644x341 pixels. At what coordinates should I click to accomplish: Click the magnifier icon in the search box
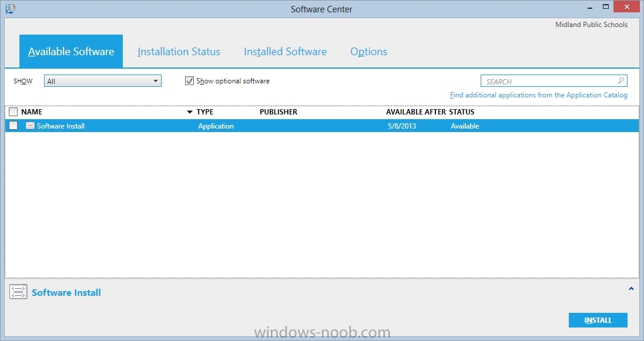[621, 80]
